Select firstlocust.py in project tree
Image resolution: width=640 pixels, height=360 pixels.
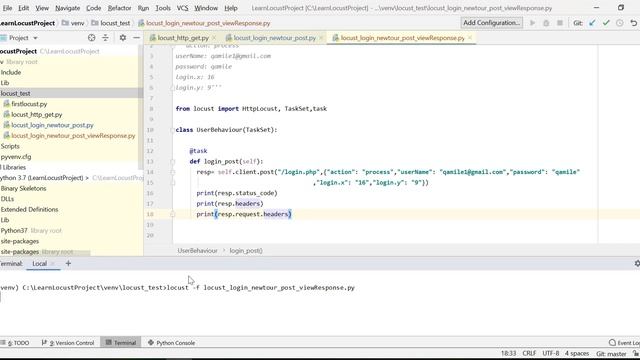[29, 104]
